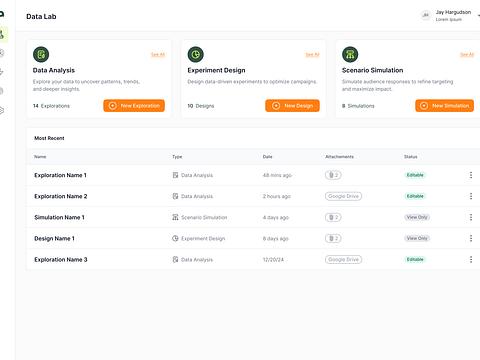Screen dimensions: 480x360
Task: Open Design Name 1
Action: point(54,238)
